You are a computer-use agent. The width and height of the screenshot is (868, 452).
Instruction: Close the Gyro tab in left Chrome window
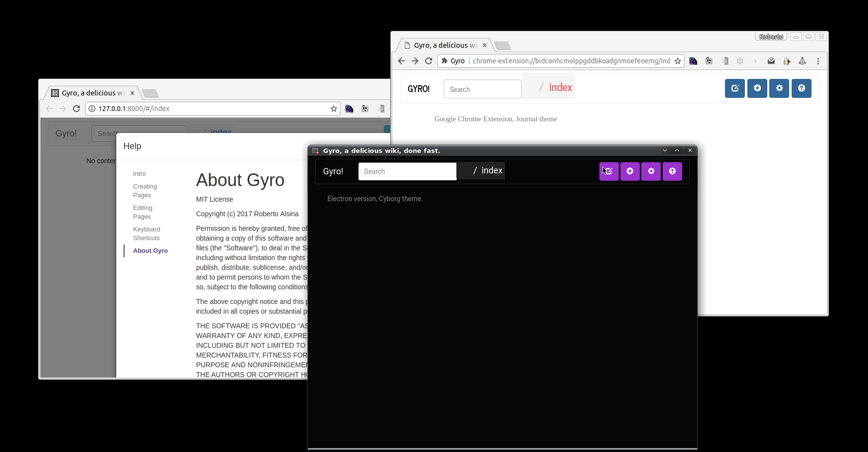(132, 93)
